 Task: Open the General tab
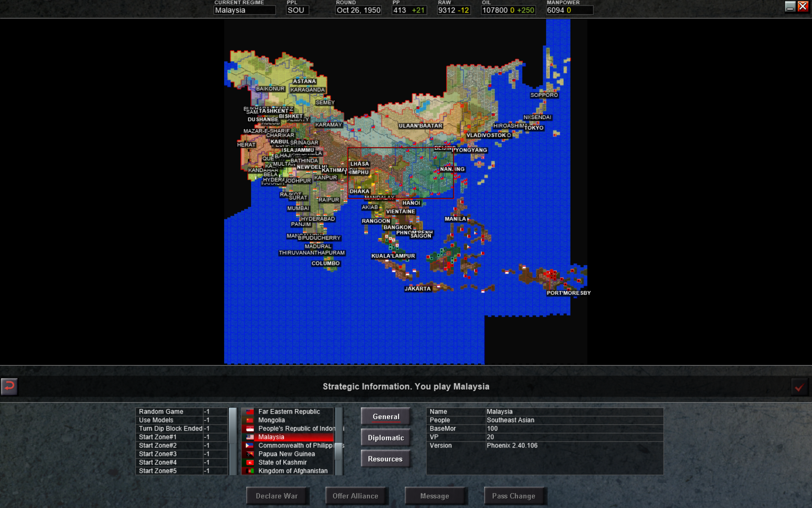click(386, 417)
